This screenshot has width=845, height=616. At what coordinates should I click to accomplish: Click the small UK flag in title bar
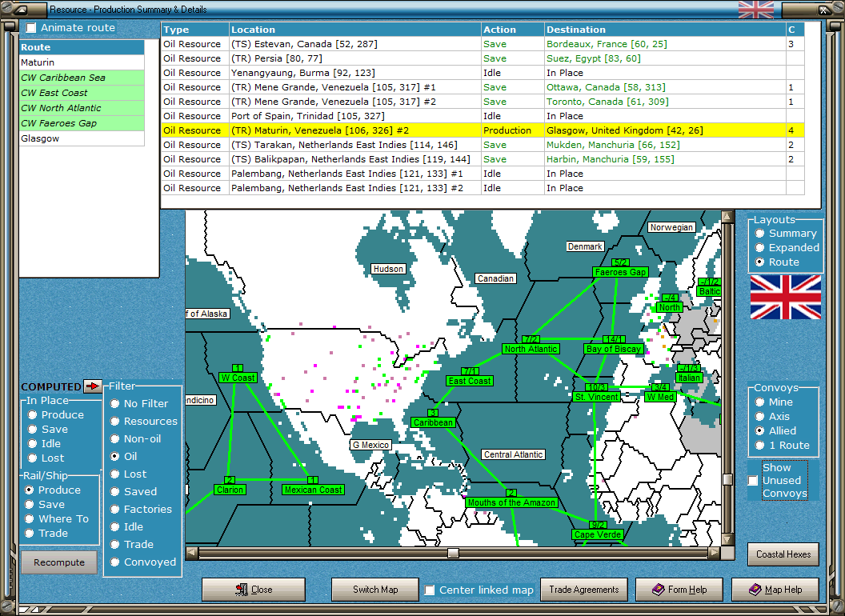[755, 10]
